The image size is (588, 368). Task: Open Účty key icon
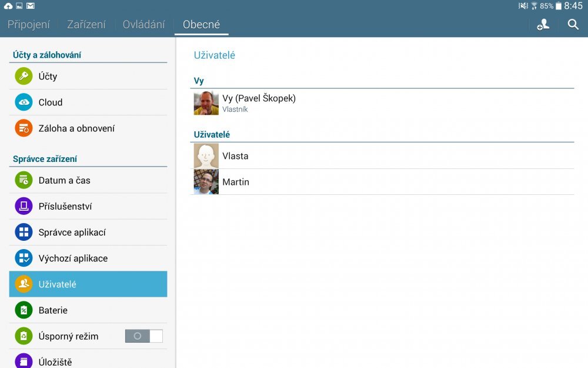point(24,77)
